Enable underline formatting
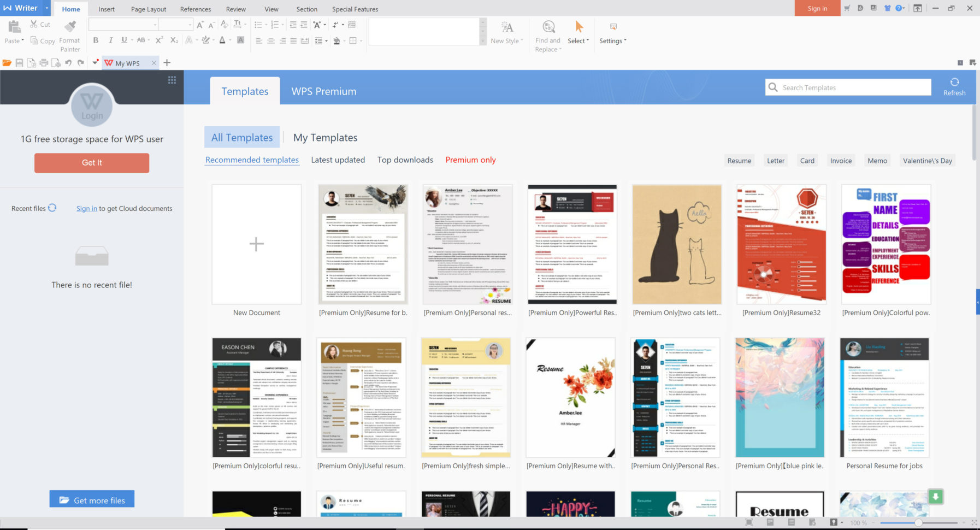 point(124,40)
